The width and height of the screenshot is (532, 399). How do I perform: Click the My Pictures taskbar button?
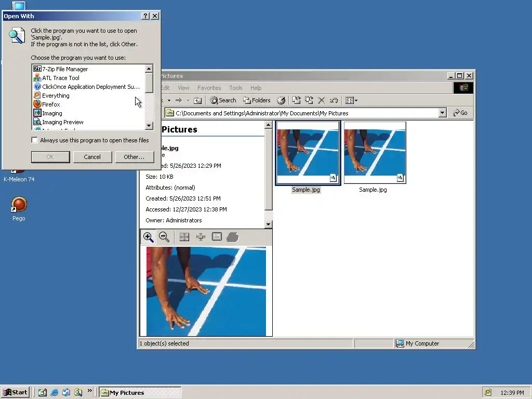tap(140, 393)
